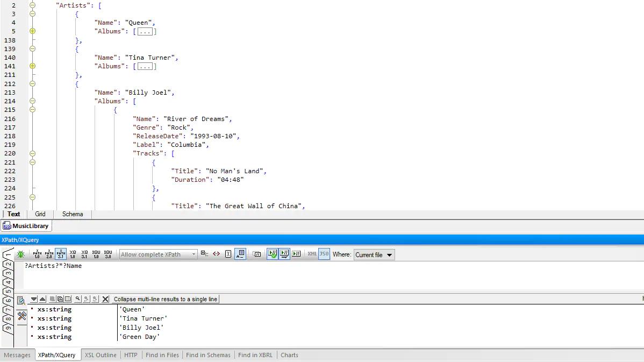Open the Allow complete XPath dropdown
Viewport: 644px width, 362px height.
(x=158, y=254)
